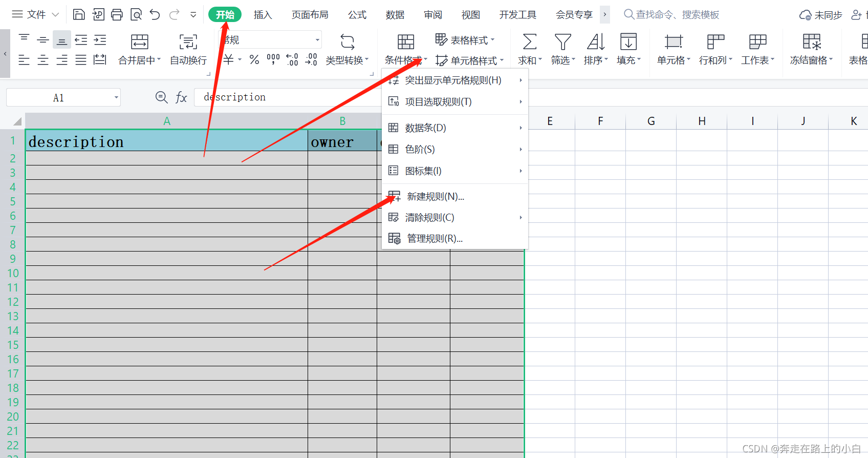Open Print Preview icon
Viewport: 868px width, 458px height.
(x=136, y=14)
